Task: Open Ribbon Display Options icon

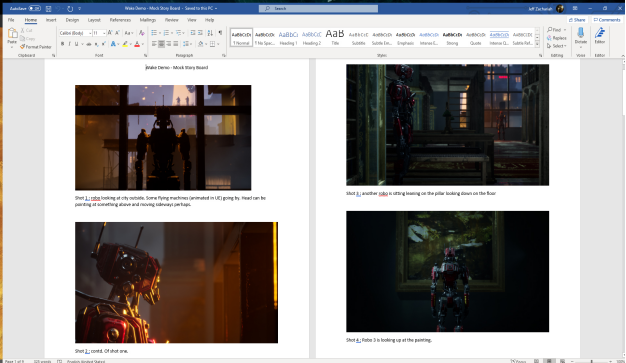Action: pos(575,8)
